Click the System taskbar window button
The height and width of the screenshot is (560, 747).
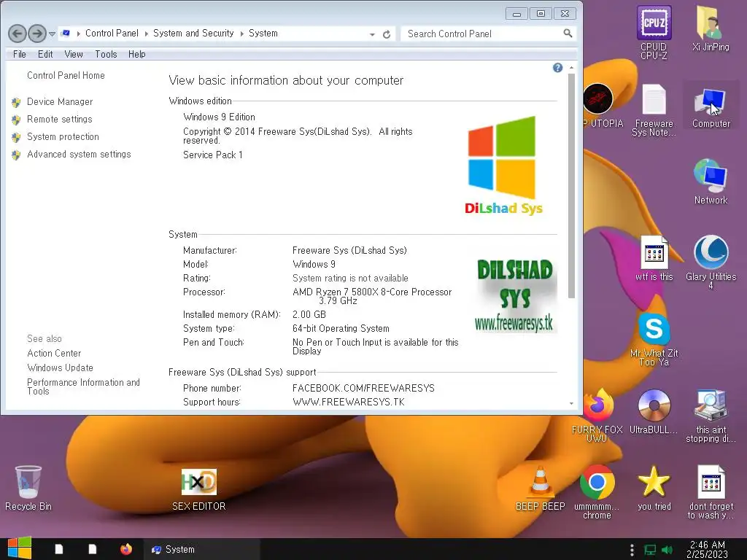[x=202, y=549]
